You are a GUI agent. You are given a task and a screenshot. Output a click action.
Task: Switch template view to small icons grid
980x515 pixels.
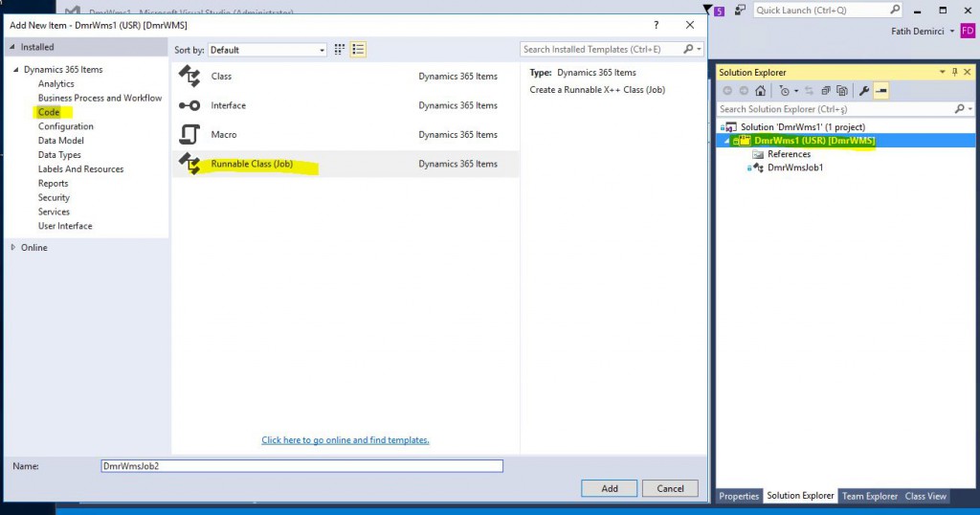(340, 50)
